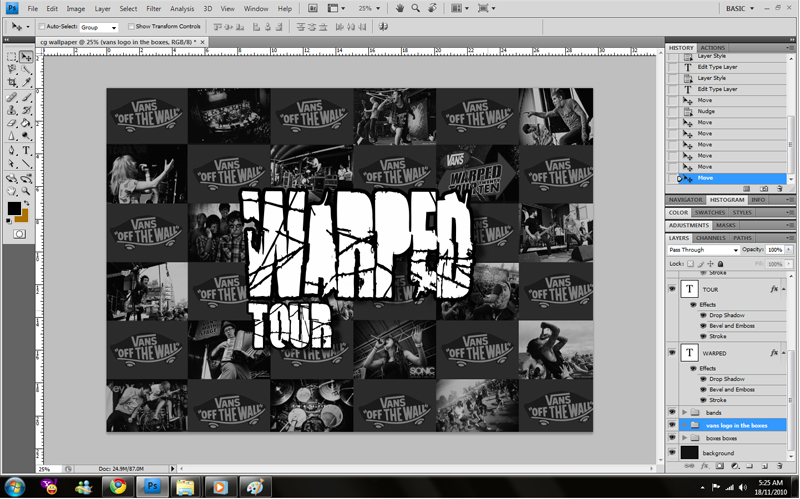Open the Auto-Select Group dropdown

(x=99, y=27)
